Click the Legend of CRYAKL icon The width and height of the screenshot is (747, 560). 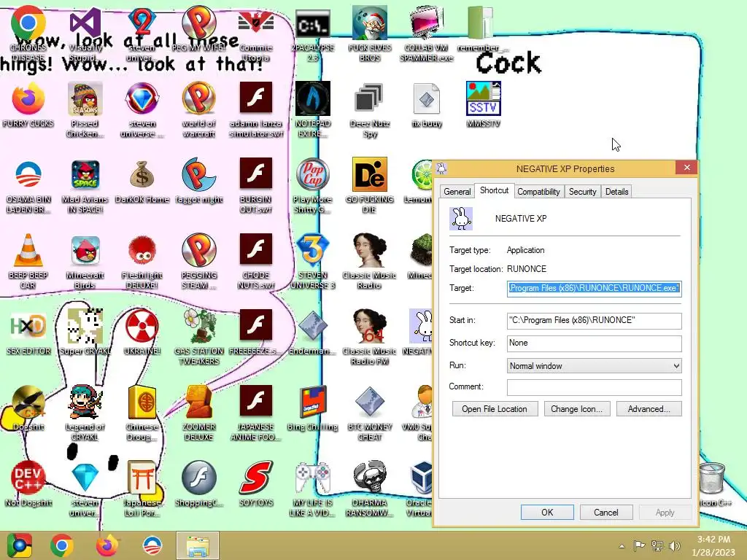[85, 402]
